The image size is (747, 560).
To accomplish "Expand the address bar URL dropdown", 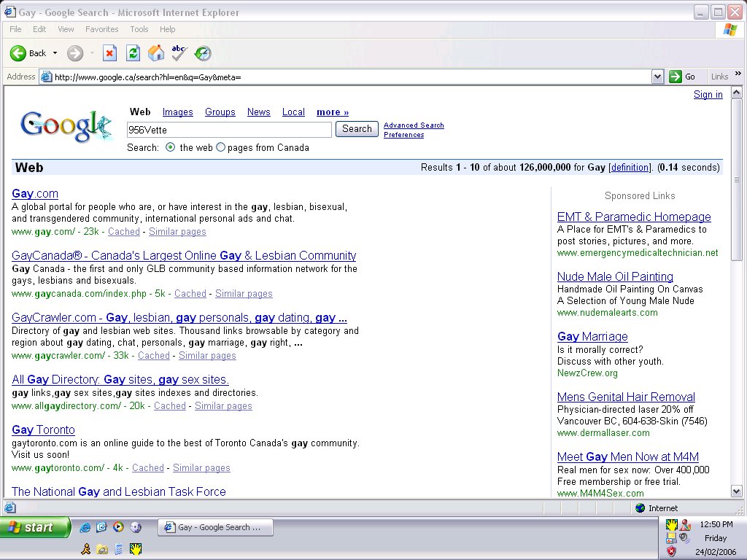I will coord(657,77).
